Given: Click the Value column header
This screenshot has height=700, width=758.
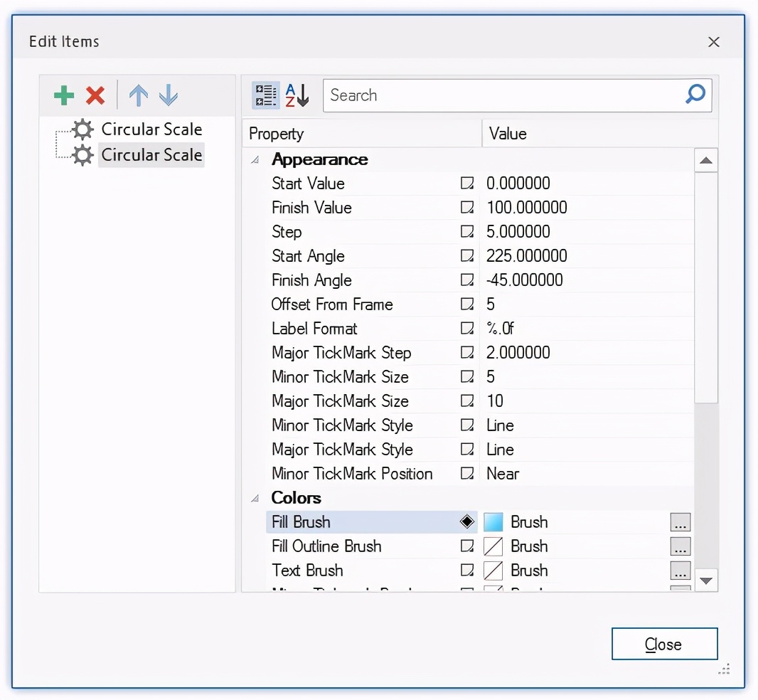Looking at the screenshot, I should (597, 134).
